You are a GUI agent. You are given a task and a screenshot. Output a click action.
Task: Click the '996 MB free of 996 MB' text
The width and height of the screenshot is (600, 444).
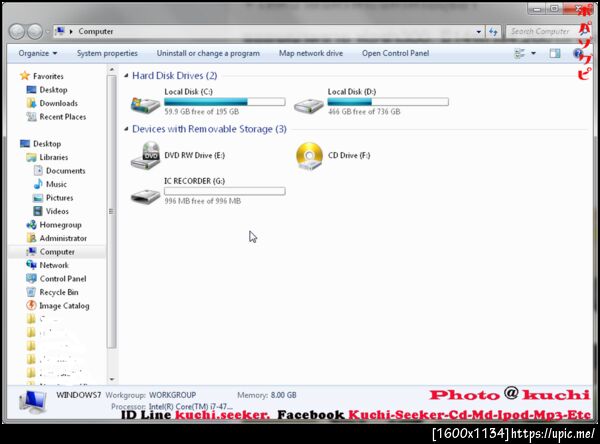point(203,201)
